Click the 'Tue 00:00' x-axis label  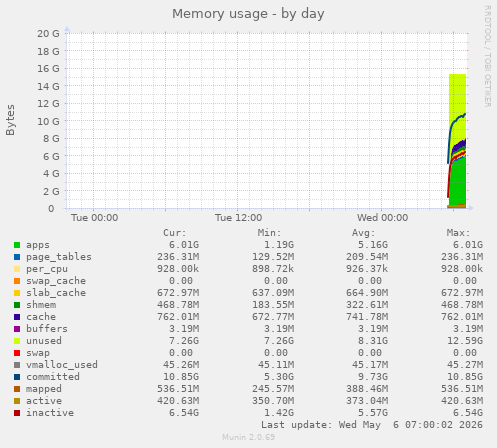click(94, 218)
